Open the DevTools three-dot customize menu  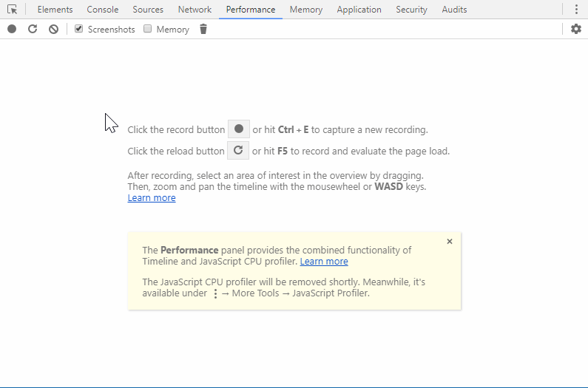click(575, 10)
